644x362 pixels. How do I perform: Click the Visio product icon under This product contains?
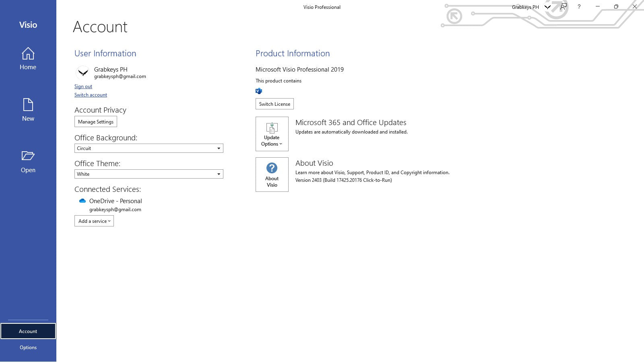[x=259, y=91]
